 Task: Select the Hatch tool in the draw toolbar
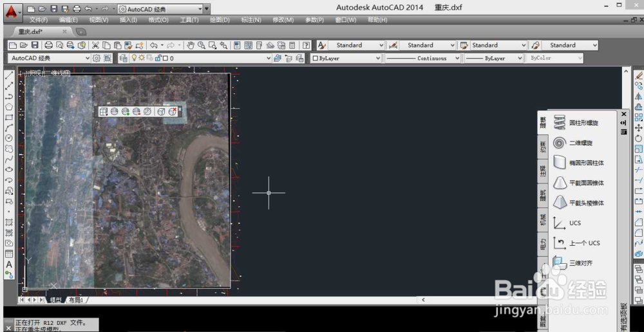pos(8,222)
